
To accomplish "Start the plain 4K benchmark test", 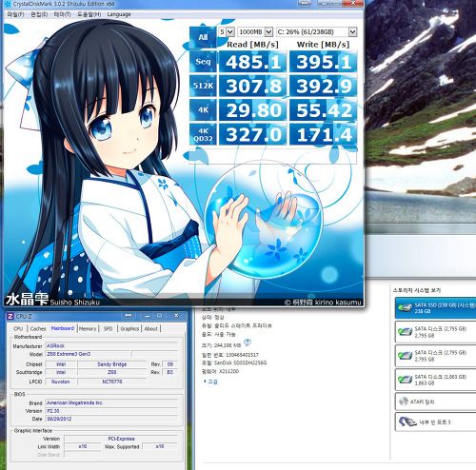I will (203, 110).
